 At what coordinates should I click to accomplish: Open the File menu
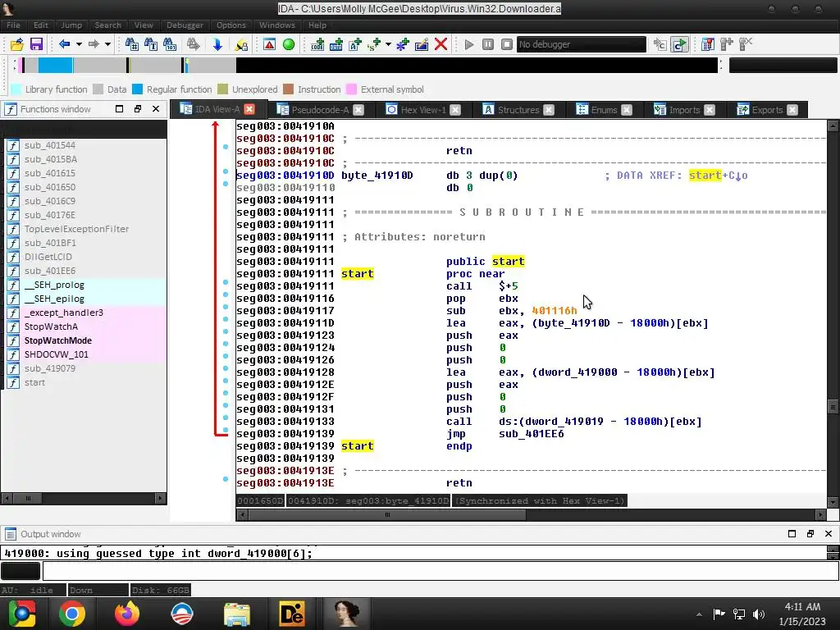13,25
